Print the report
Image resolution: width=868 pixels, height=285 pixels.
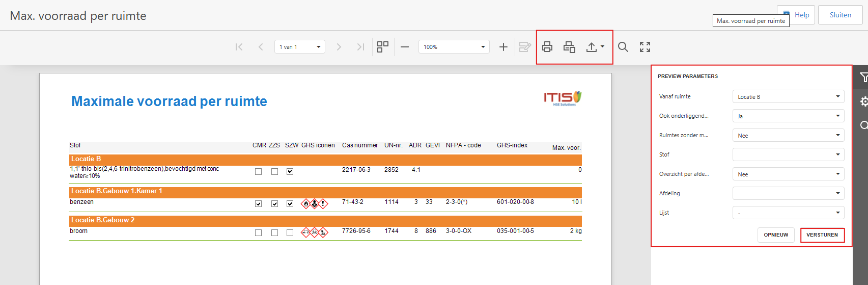pos(547,47)
